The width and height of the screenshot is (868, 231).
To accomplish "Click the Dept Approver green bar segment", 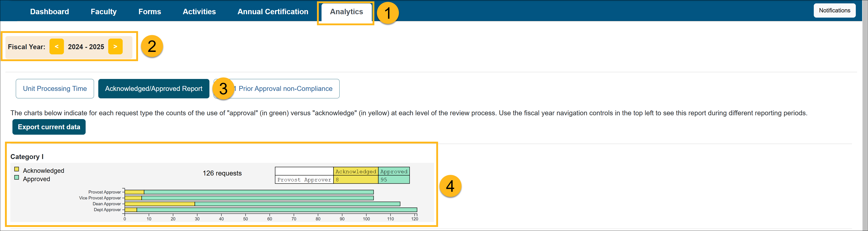I will [276, 210].
